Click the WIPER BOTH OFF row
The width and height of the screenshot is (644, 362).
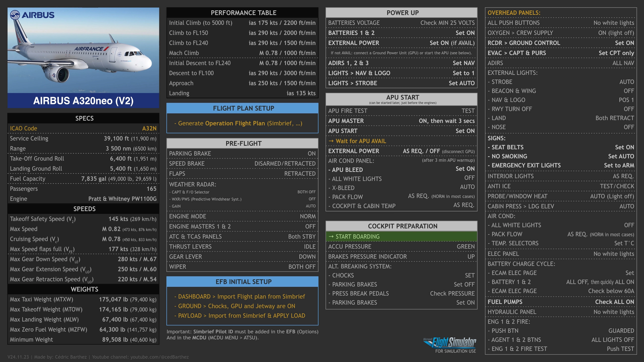coord(243,266)
